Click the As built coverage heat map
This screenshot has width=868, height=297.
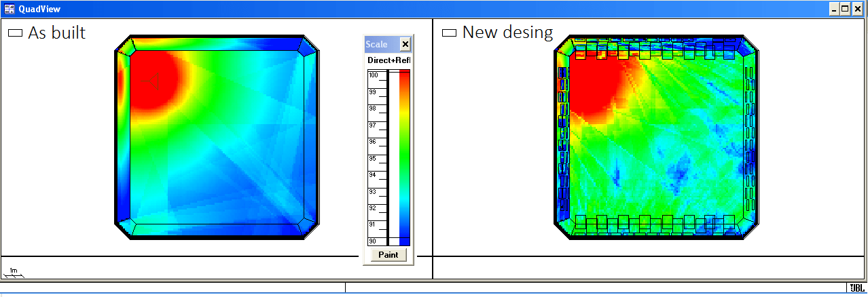pos(217,137)
